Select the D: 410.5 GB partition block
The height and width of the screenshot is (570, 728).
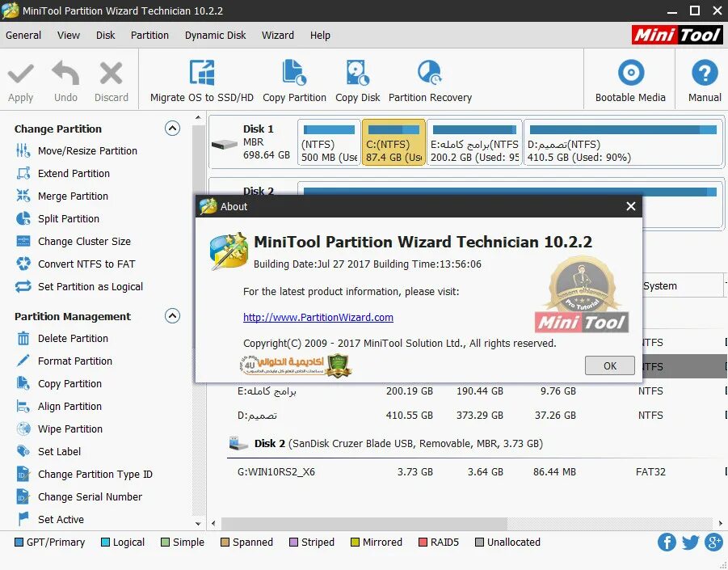tap(623, 142)
